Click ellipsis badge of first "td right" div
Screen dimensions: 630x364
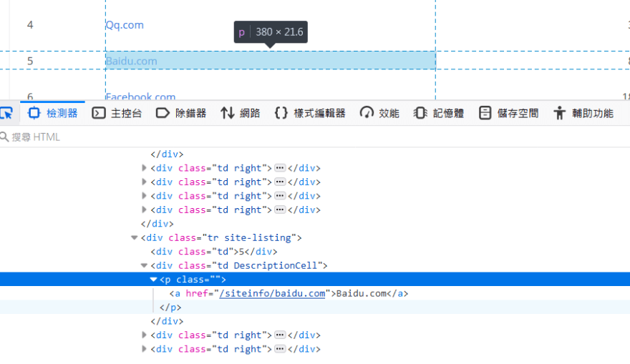pos(280,168)
